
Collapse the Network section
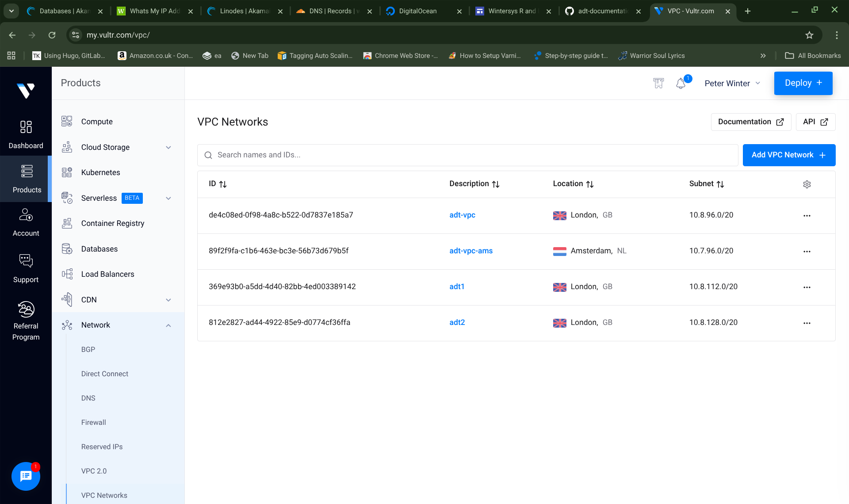pyautogui.click(x=168, y=325)
